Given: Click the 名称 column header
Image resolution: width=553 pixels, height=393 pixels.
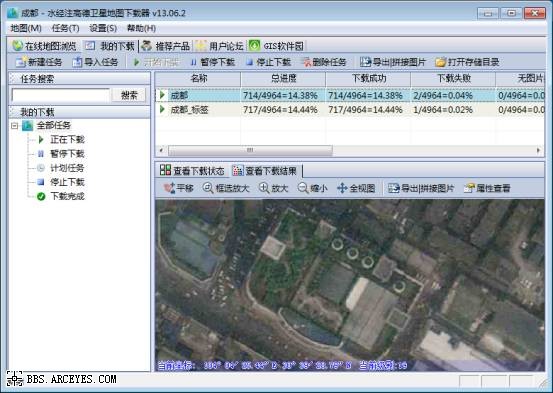Looking at the screenshot, I should [198, 79].
